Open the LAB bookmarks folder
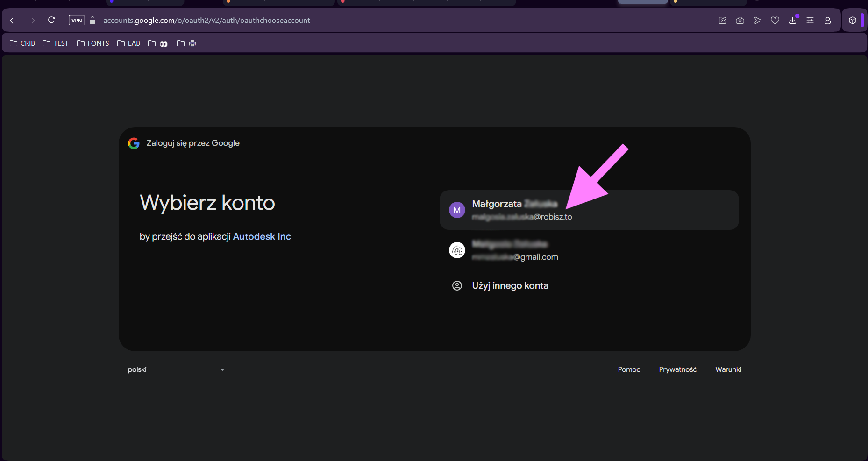Viewport: 868px width, 461px height. pyautogui.click(x=128, y=43)
